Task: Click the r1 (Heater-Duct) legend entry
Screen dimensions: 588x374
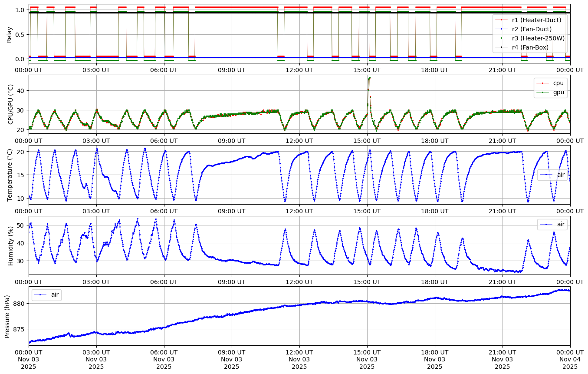Action: tap(536, 20)
